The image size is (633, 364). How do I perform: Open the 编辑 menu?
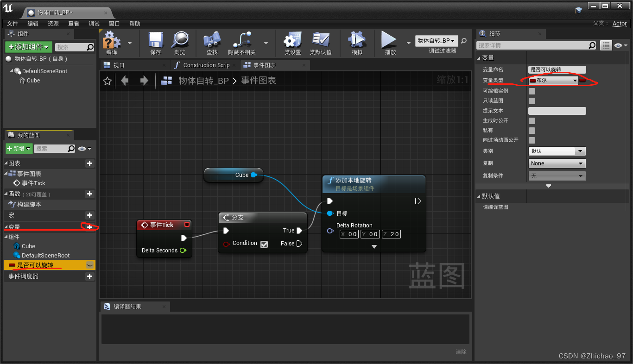pyautogui.click(x=33, y=24)
